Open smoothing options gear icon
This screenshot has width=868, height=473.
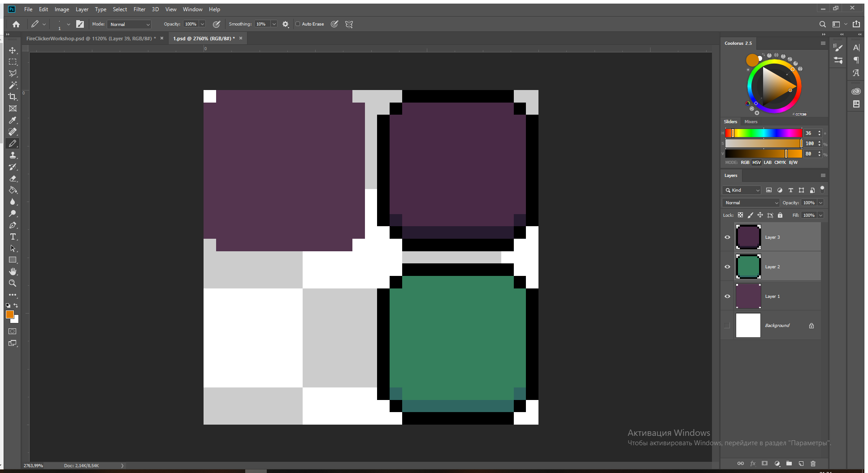286,24
